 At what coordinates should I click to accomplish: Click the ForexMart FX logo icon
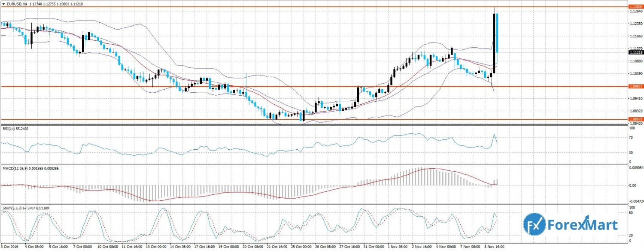coord(534,225)
